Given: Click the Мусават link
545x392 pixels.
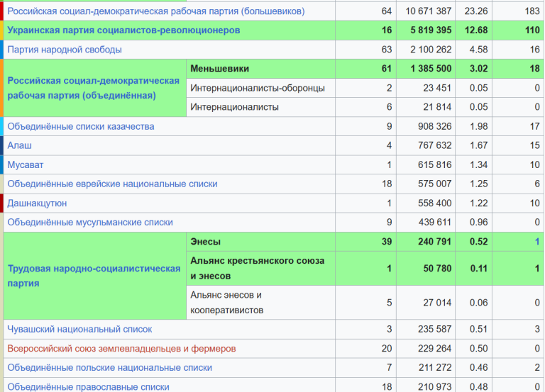Looking at the screenshot, I should (x=26, y=164).
